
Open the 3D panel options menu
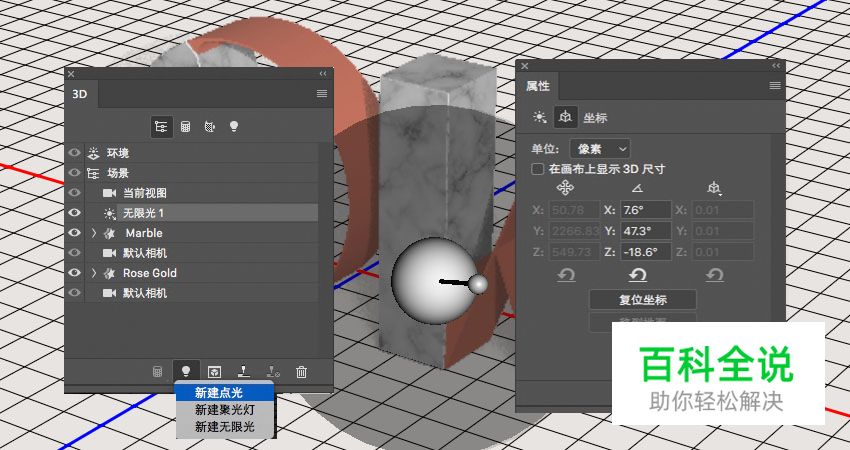click(321, 93)
